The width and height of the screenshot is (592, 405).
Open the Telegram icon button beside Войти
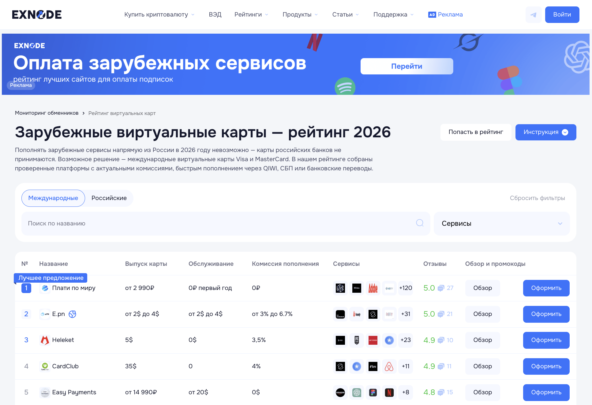click(x=533, y=15)
